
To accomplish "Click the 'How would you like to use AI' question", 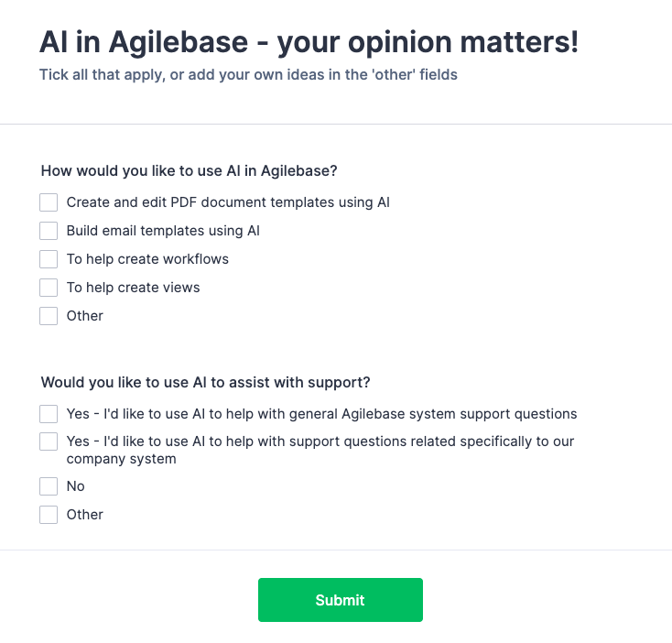I will point(190,170).
